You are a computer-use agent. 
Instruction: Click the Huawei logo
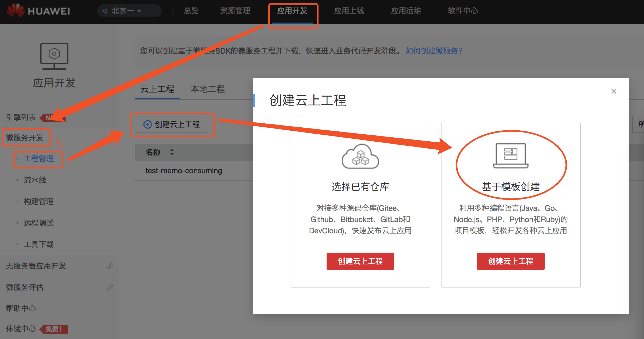tap(38, 11)
